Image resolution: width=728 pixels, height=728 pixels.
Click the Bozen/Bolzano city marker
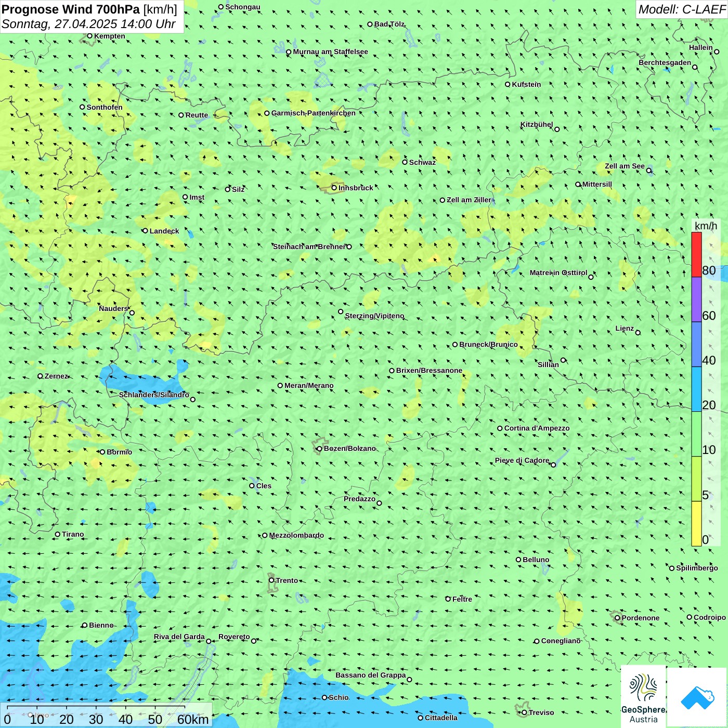point(319,448)
